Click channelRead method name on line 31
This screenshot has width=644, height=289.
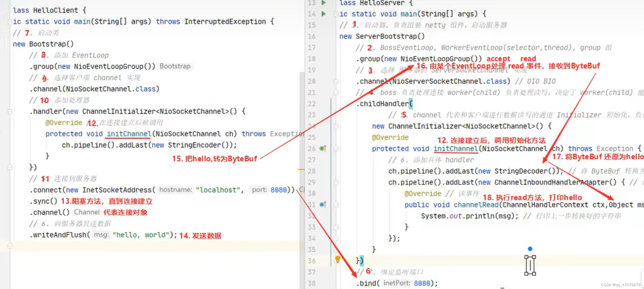click(476, 205)
